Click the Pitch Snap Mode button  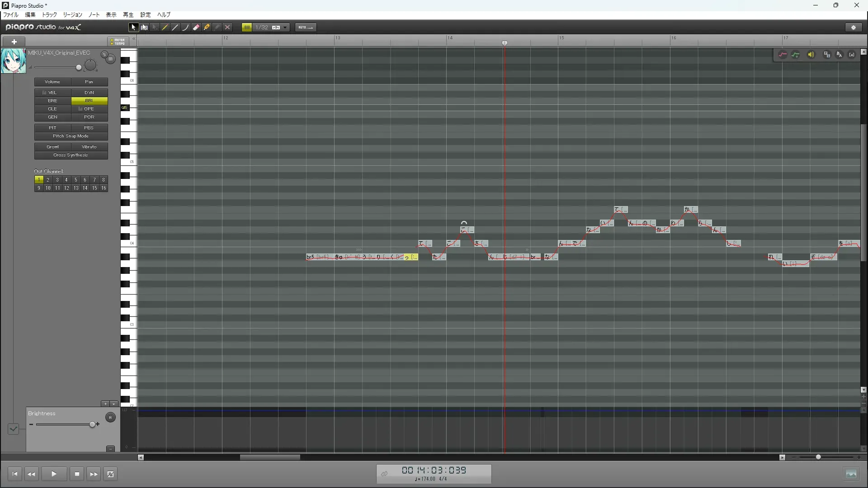[x=71, y=136]
